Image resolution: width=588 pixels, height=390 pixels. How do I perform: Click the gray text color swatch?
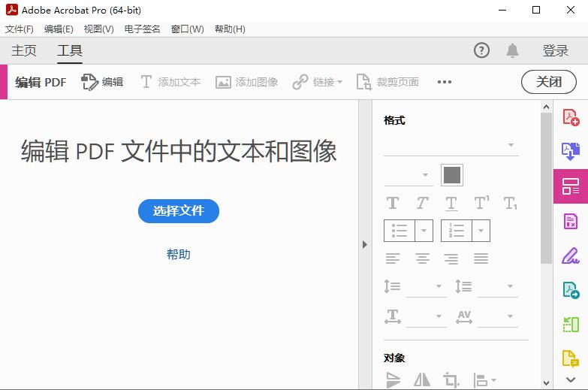point(452,175)
